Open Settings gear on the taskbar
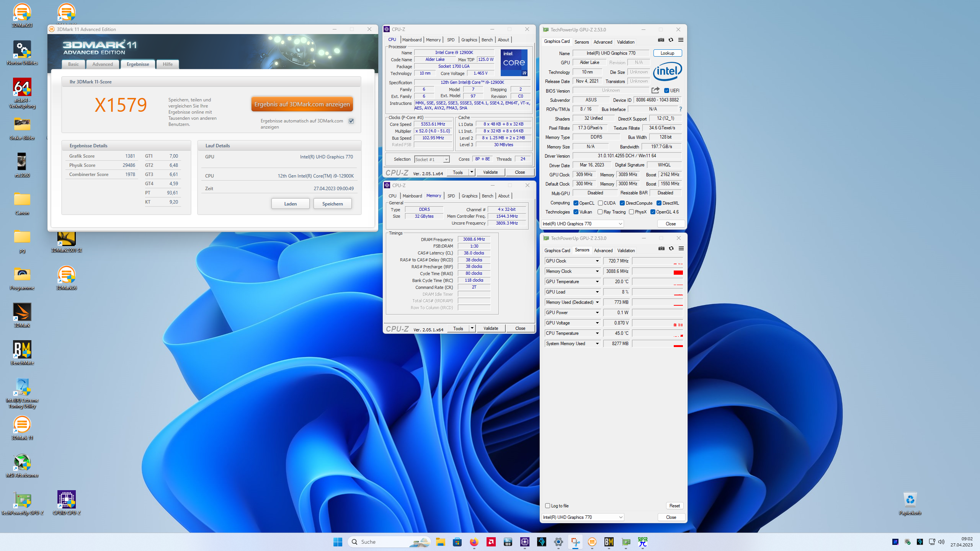This screenshot has height=551, width=980. tap(559, 542)
